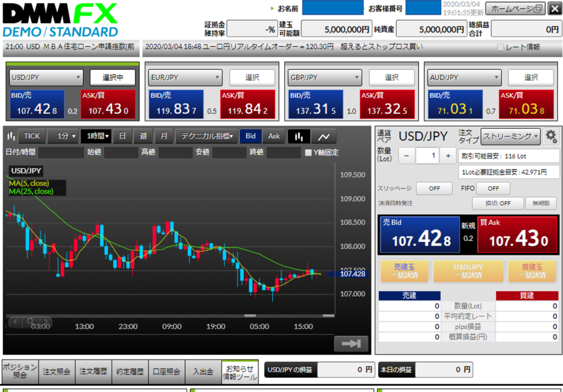
Task: Switch chart to candlestick display icon
Action: click(x=299, y=136)
